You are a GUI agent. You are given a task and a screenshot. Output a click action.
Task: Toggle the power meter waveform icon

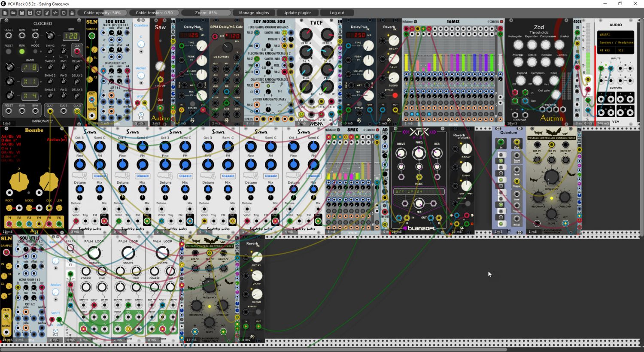click(x=55, y=13)
